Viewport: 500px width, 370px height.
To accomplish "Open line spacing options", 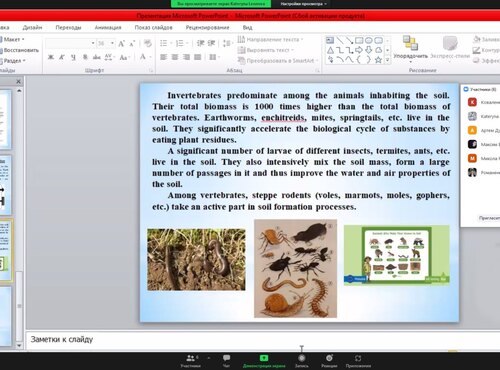I will [227, 43].
